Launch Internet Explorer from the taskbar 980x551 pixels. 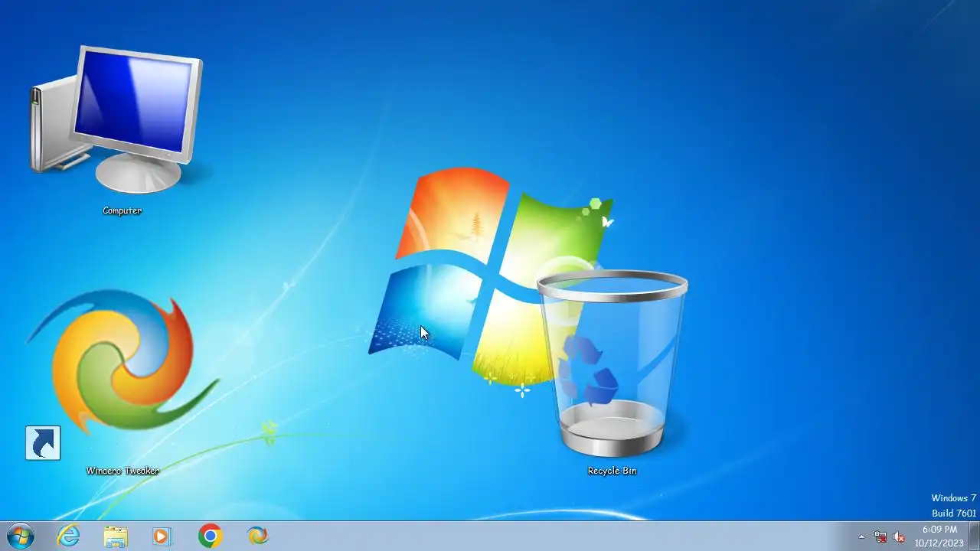(69, 536)
